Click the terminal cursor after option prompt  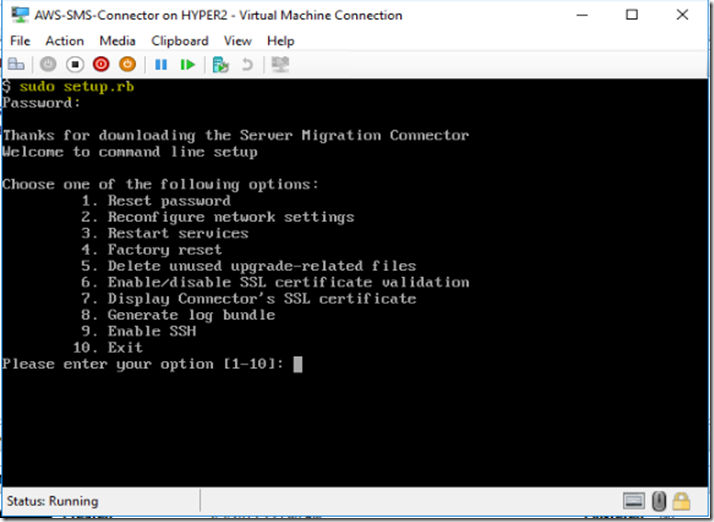coord(298,364)
